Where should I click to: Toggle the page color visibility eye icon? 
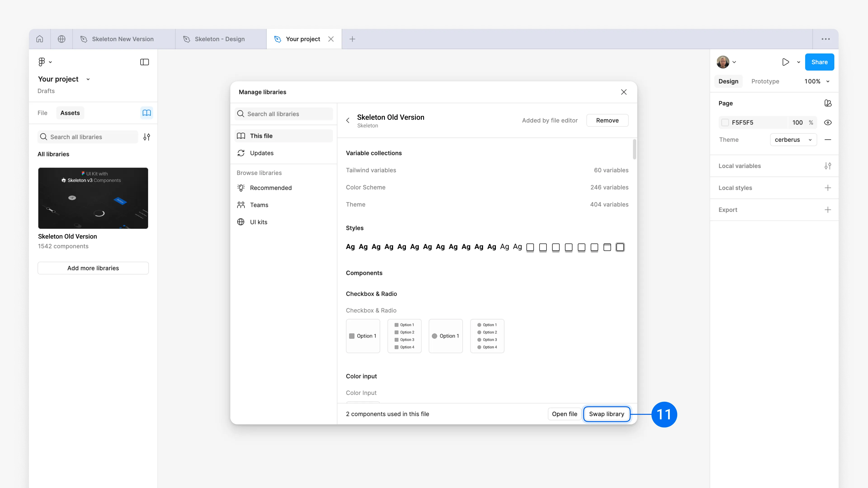[x=828, y=122]
